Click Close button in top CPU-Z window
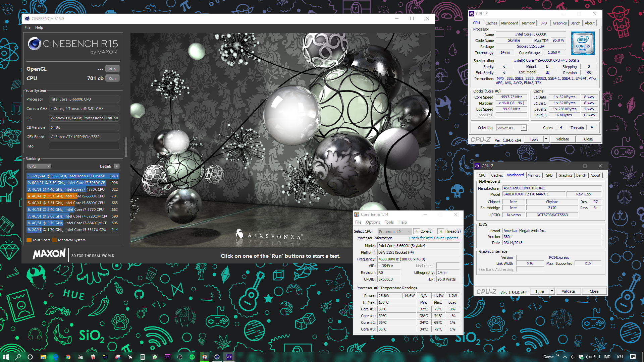Image resolution: width=644 pixels, height=362 pixels. click(588, 139)
